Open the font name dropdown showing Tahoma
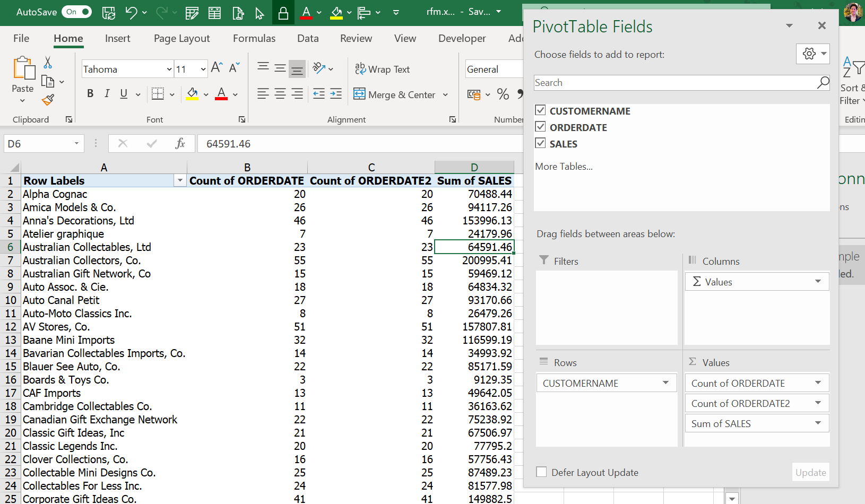Viewport: 865px width, 504px height. point(169,69)
